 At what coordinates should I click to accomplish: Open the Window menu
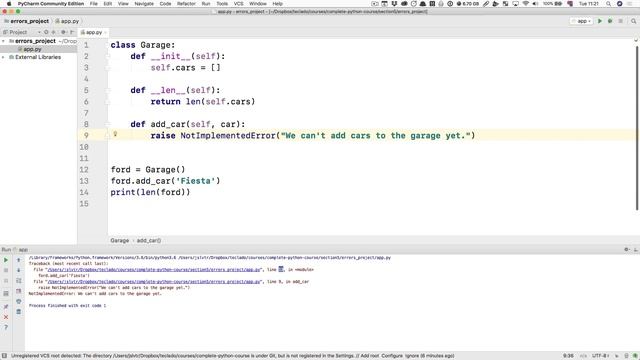click(258, 4)
